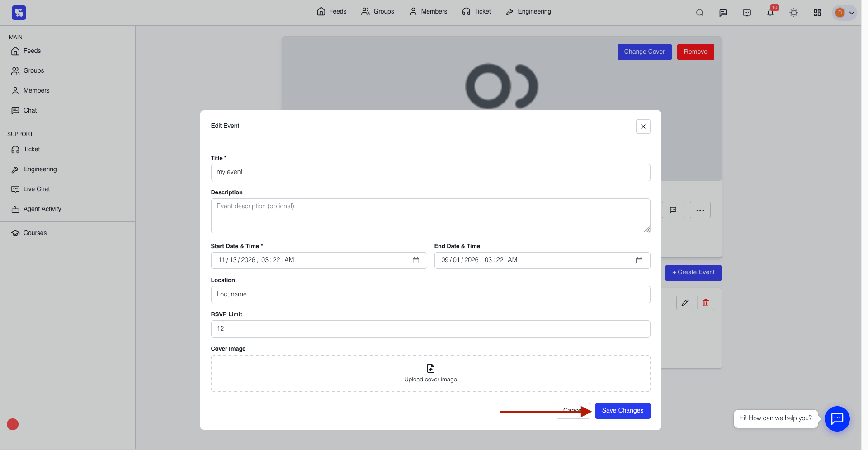Viewport: 868px width, 460px height.
Task: Open notifications bell with badge 10
Action: click(770, 13)
